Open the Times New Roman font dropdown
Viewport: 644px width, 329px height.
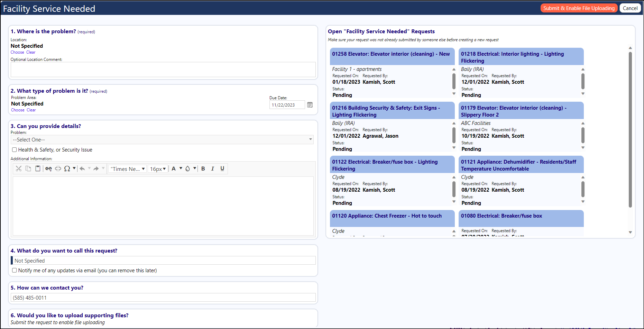[127, 169]
